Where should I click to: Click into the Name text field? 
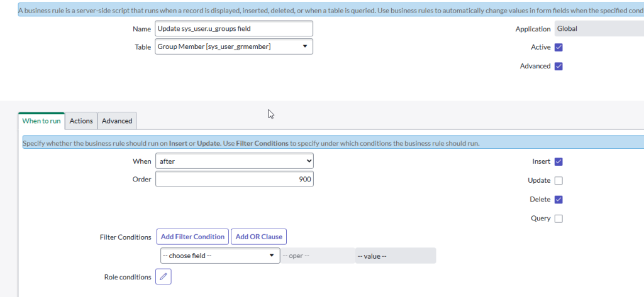tap(233, 29)
